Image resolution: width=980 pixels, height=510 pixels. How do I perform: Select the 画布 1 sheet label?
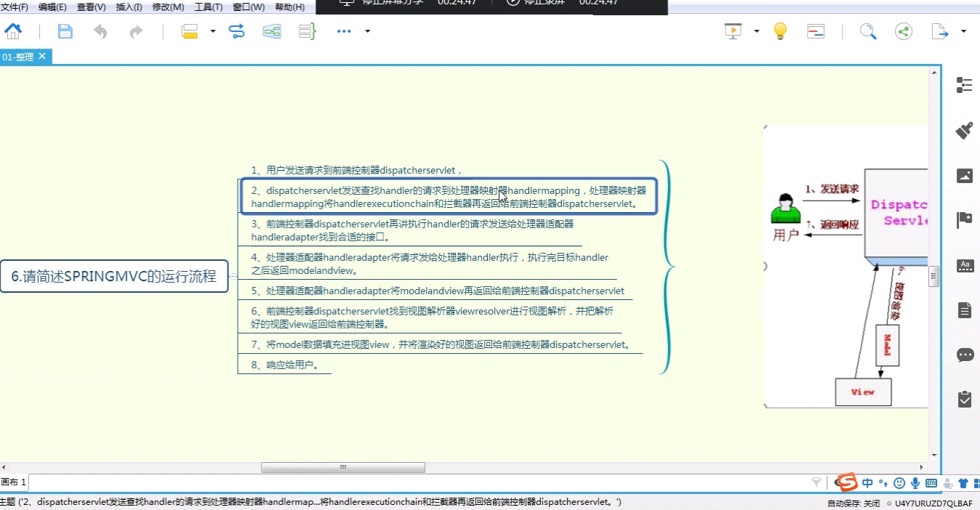tap(12, 482)
